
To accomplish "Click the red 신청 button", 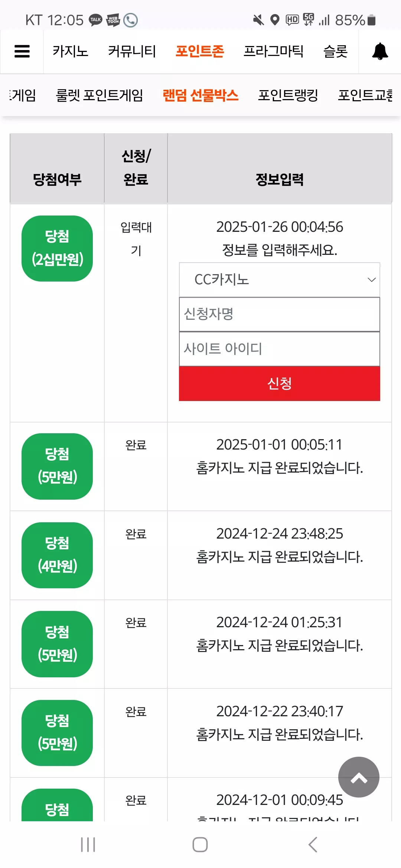I will pos(280,384).
